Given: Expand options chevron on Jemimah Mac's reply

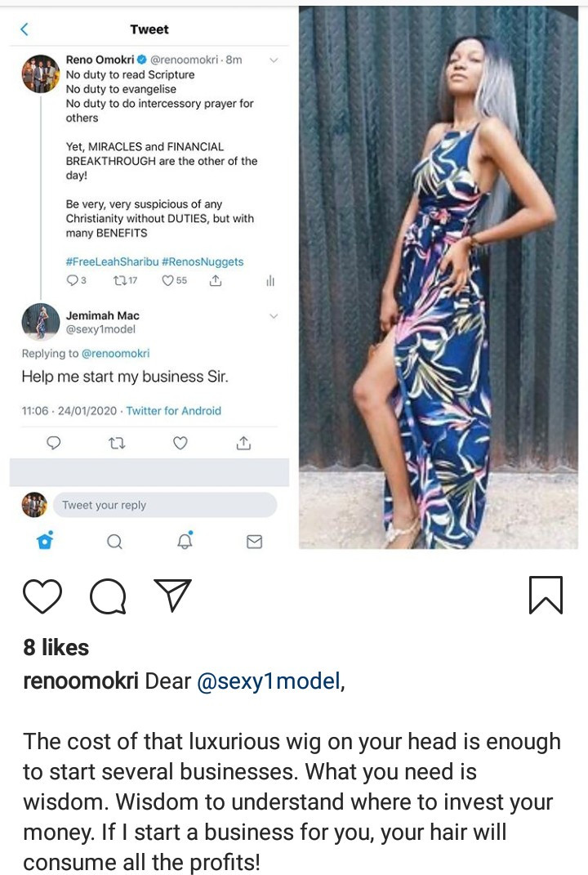Looking at the screenshot, I should (x=274, y=315).
